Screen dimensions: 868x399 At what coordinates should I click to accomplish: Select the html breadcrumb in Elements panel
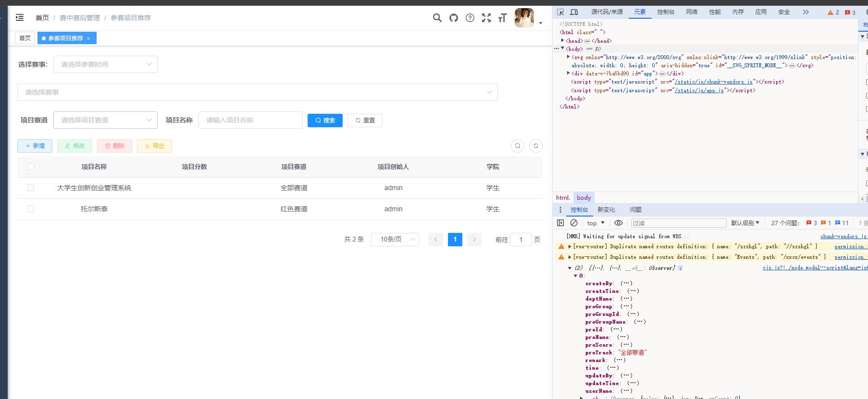click(563, 198)
